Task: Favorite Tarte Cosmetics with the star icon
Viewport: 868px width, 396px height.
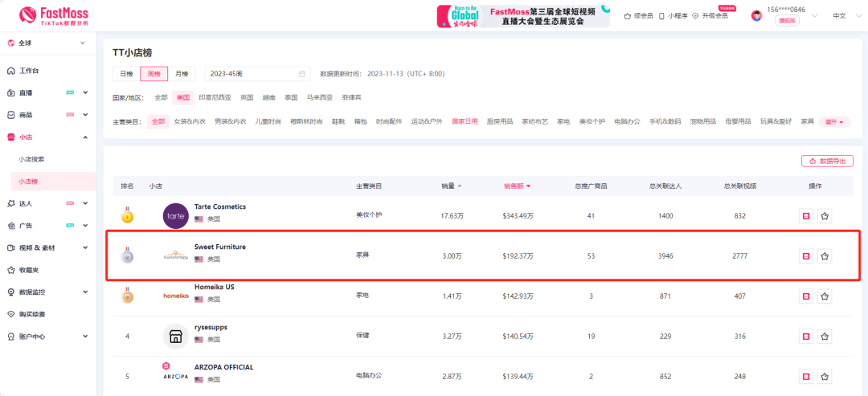Action: [825, 215]
